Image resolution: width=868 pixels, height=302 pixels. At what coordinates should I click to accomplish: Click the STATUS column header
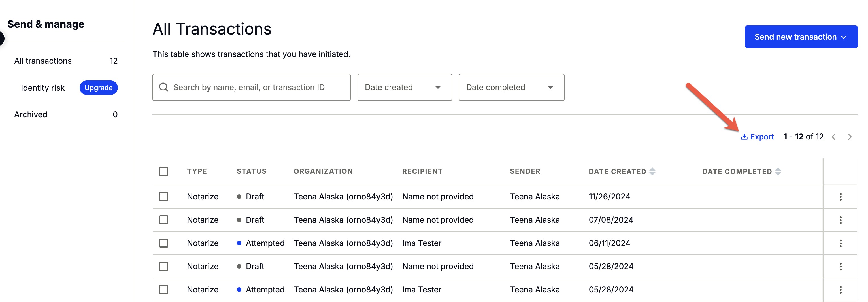pyautogui.click(x=251, y=171)
